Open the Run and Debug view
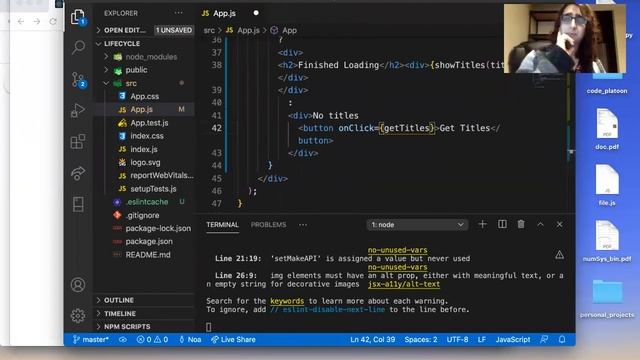The height and width of the screenshot is (360, 640). (78, 110)
